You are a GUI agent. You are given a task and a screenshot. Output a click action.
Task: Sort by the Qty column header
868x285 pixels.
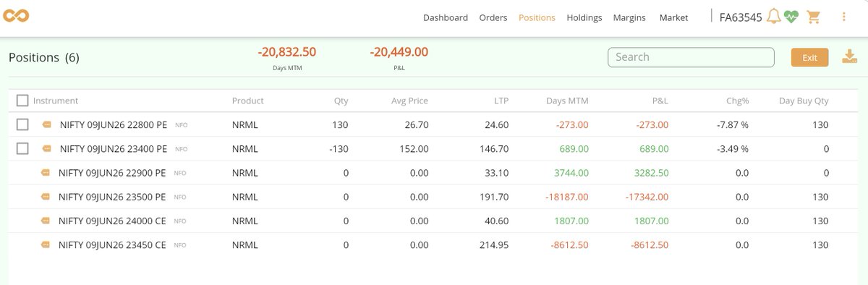coord(341,101)
